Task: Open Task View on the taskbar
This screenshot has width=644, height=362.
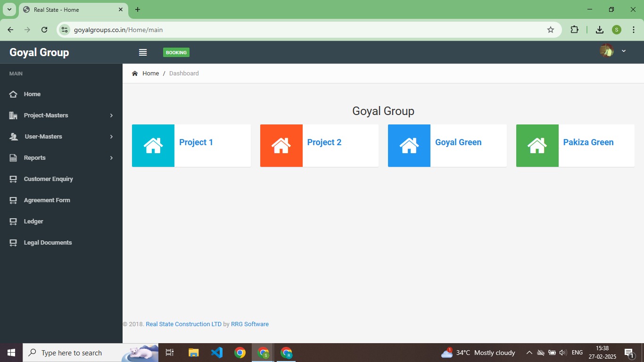Action: [x=170, y=353]
